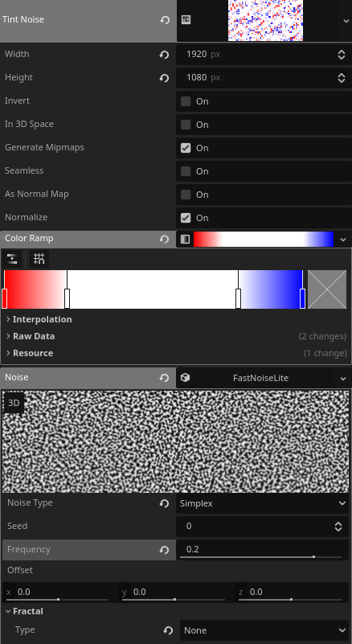Select the blue gradient color stop
The width and height of the screenshot is (352, 644).
tap(302, 298)
